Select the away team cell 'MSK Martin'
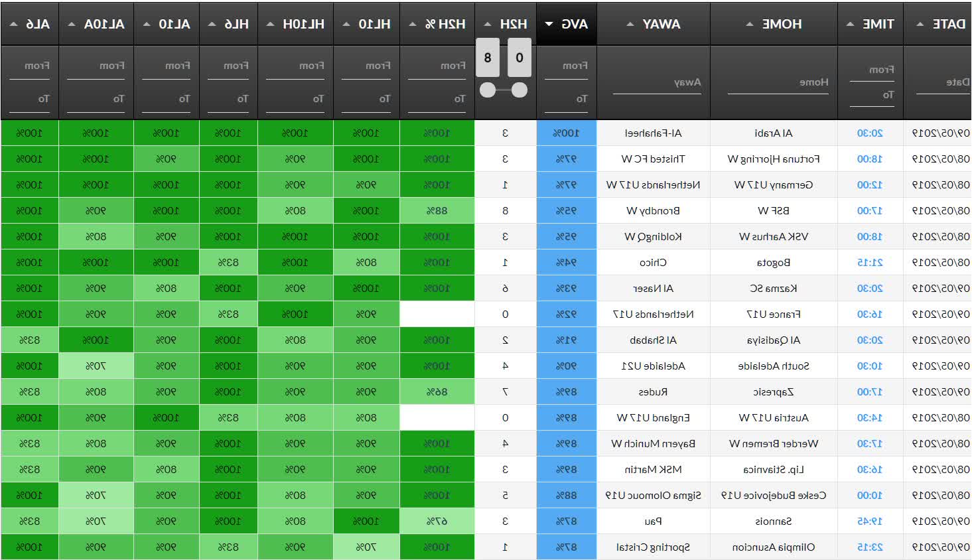The height and width of the screenshot is (560, 972). (654, 470)
